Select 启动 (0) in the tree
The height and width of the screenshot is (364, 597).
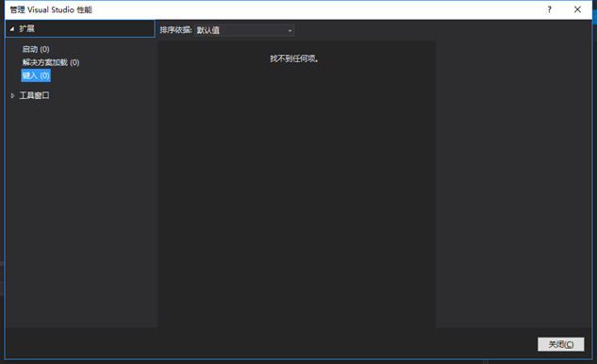click(36, 49)
